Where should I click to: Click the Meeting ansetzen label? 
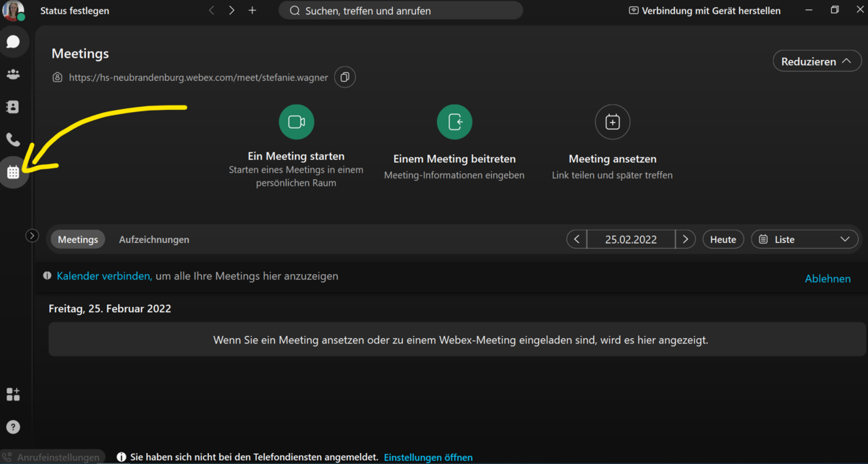613,159
